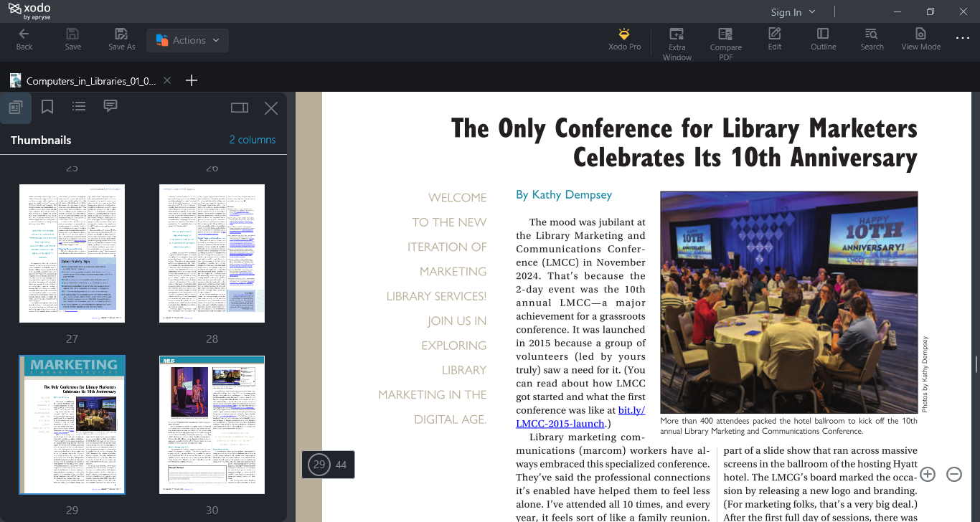This screenshot has width=980, height=522.
Task: Open the Search tool
Action: 872,39
